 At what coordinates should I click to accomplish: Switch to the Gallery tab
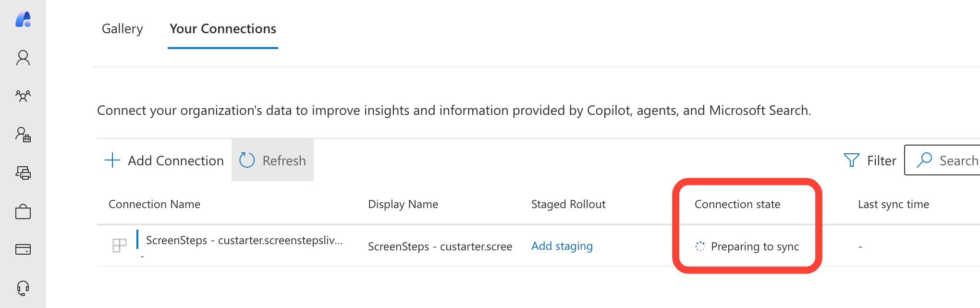coord(122,29)
